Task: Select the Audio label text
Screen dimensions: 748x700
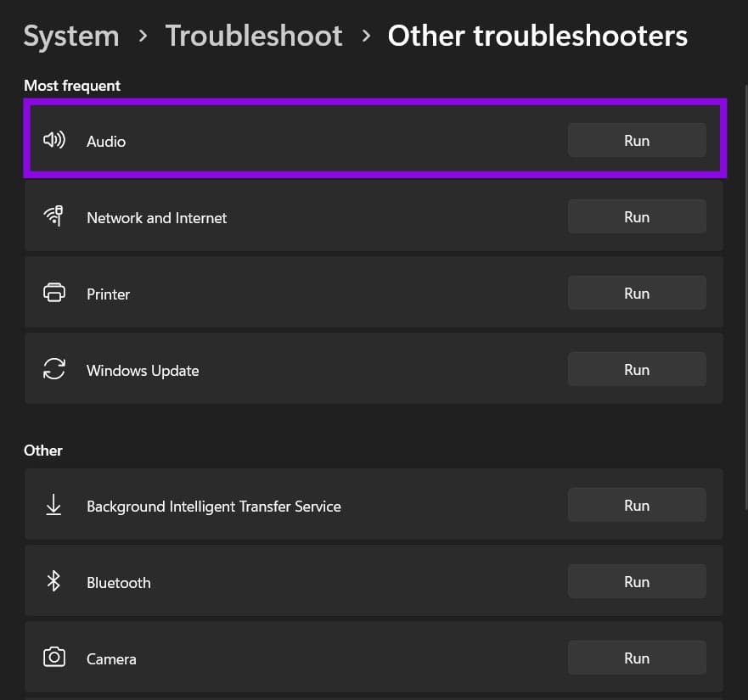Action: [106, 142]
